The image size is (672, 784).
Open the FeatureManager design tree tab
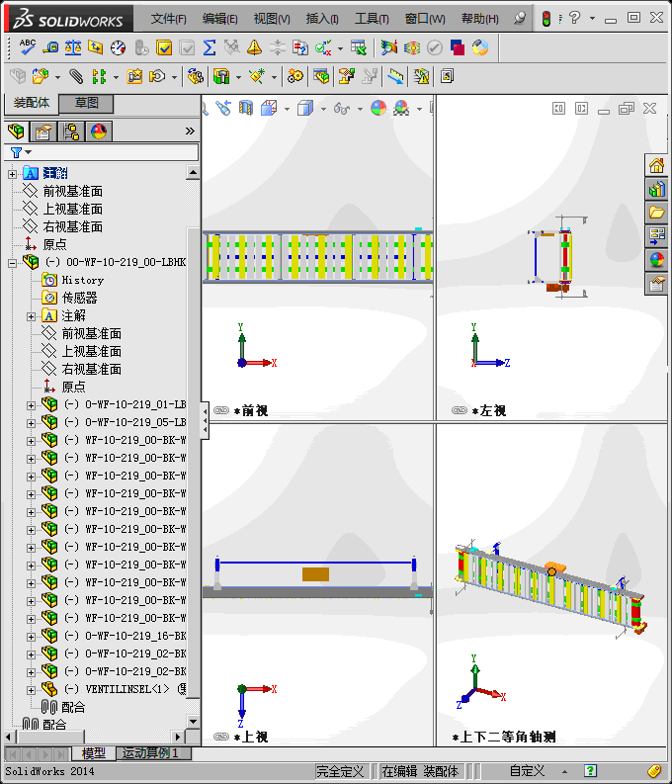click(16, 131)
